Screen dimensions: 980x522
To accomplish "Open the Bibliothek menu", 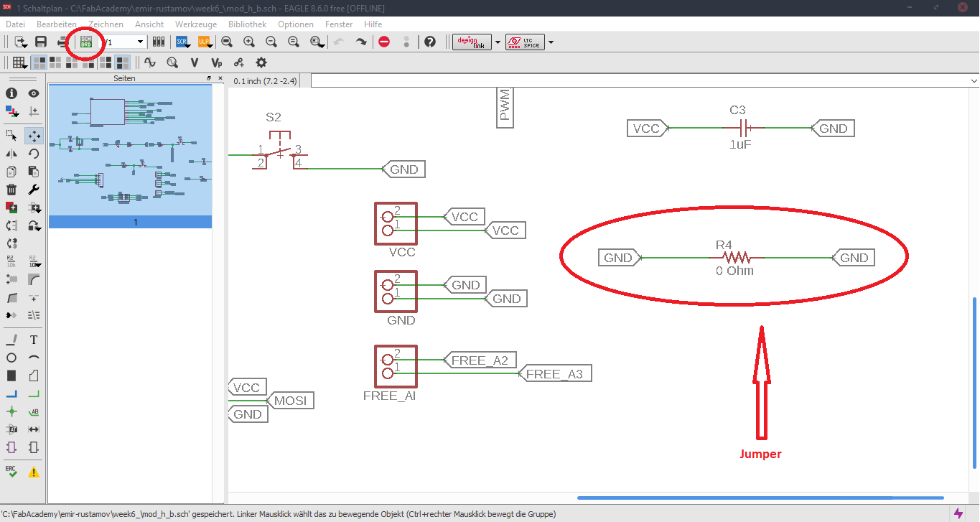I will [x=248, y=24].
